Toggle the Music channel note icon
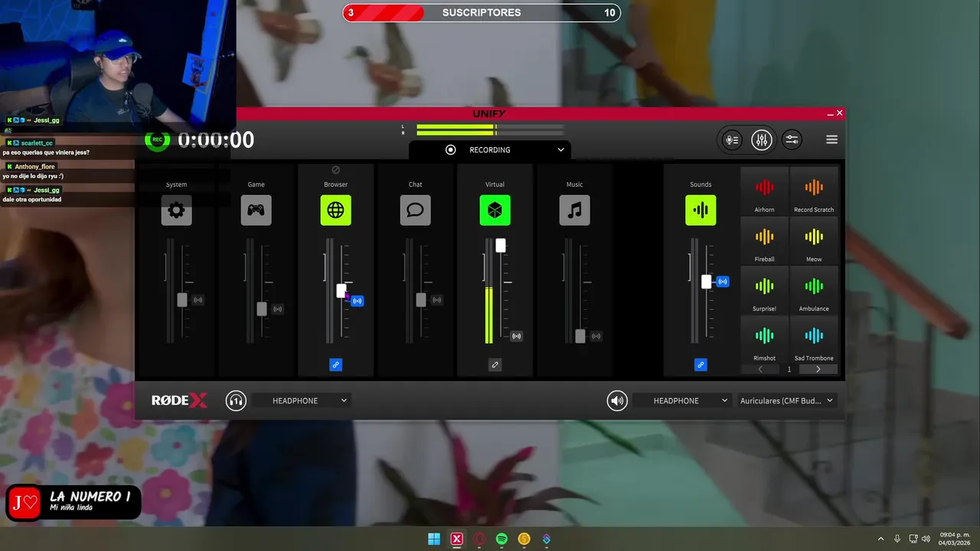 point(574,210)
